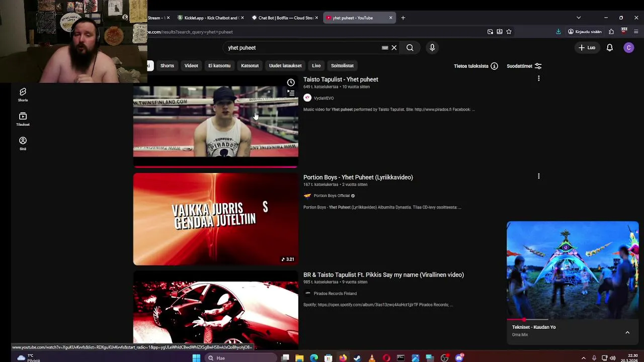
Task: Open browser downloads arrow
Action: pyautogui.click(x=558, y=32)
